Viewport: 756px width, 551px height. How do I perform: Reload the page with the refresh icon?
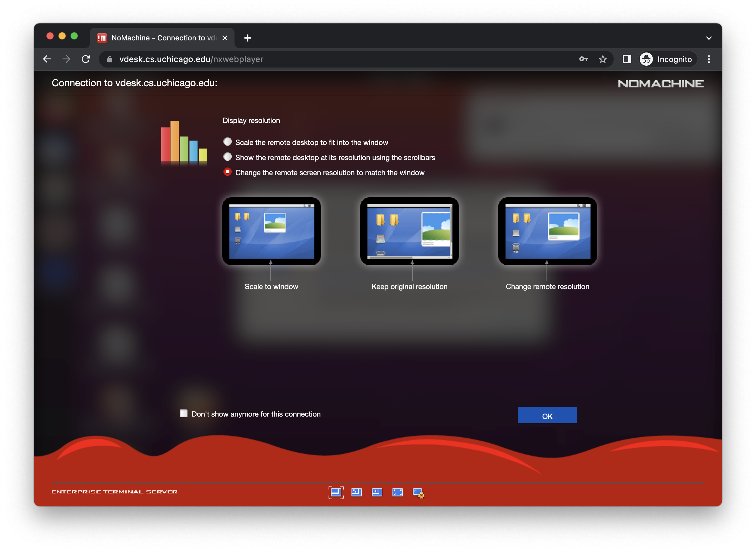pyautogui.click(x=86, y=59)
